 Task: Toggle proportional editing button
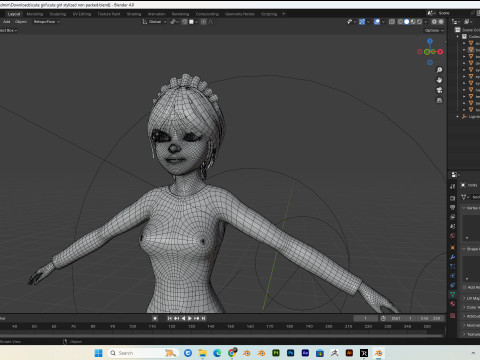click(x=204, y=22)
